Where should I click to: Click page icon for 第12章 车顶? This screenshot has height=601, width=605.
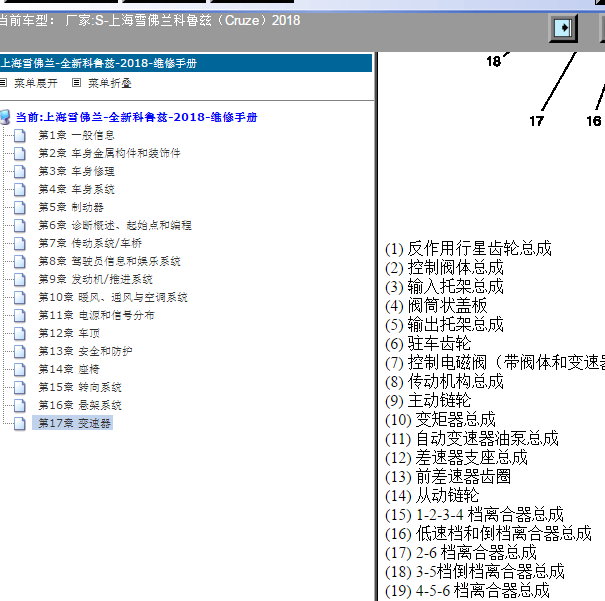20,333
